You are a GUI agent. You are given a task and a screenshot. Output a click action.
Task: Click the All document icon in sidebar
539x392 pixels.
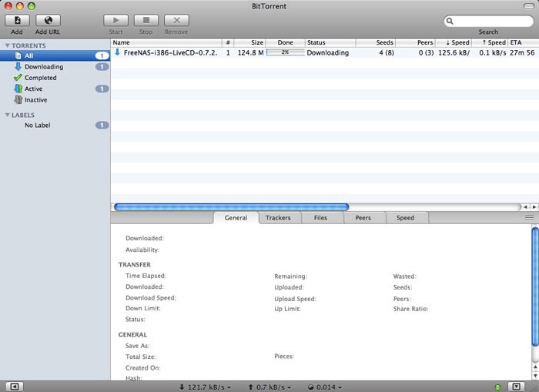coord(18,55)
